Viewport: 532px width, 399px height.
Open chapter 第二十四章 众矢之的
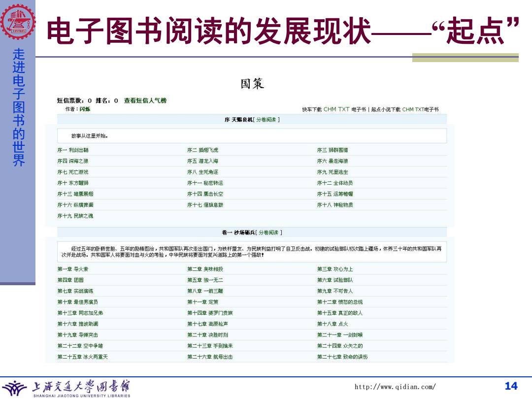339,346
